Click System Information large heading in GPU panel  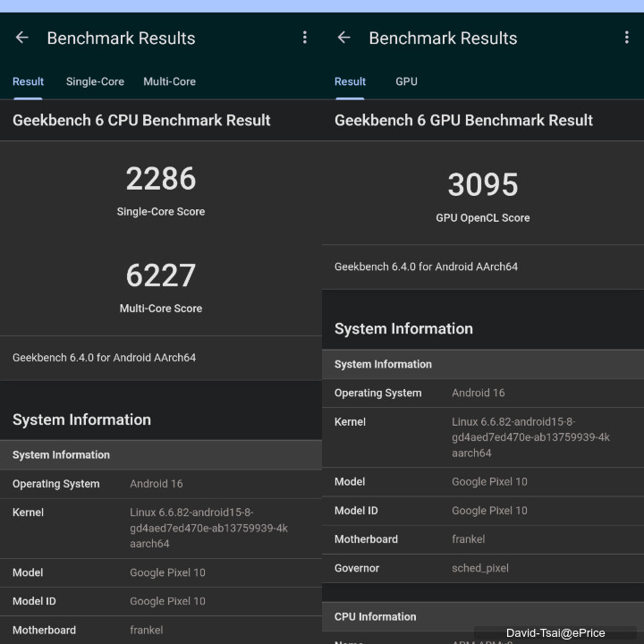pyautogui.click(x=403, y=328)
